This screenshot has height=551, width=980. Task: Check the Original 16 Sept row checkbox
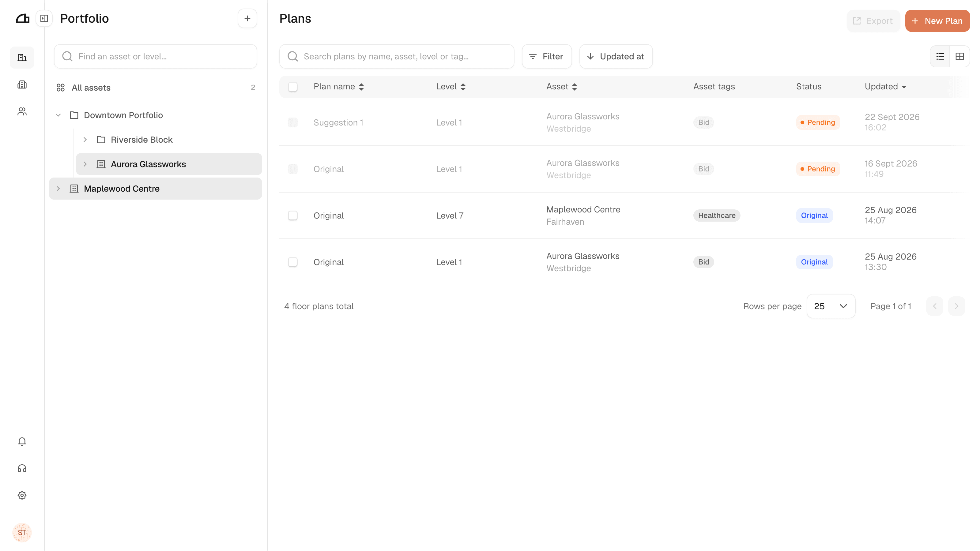[x=292, y=169]
